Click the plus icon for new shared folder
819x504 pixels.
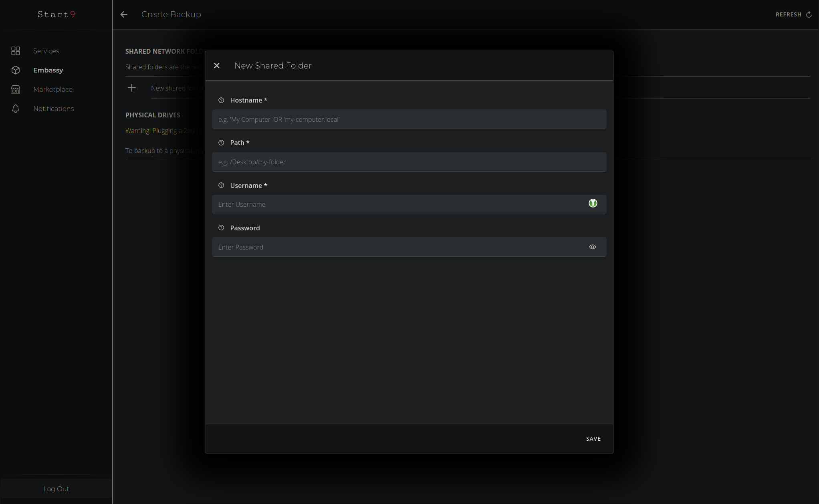[x=132, y=88]
